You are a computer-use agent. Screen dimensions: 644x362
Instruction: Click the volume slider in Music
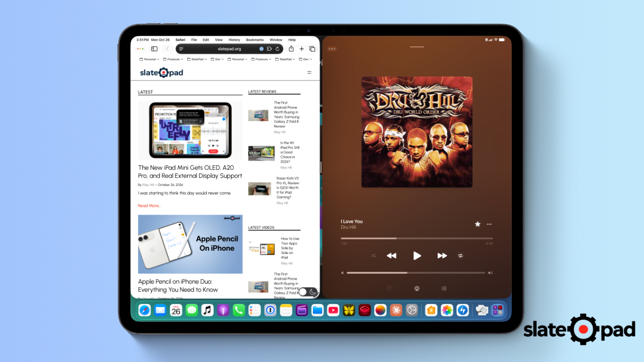coord(416,273)
